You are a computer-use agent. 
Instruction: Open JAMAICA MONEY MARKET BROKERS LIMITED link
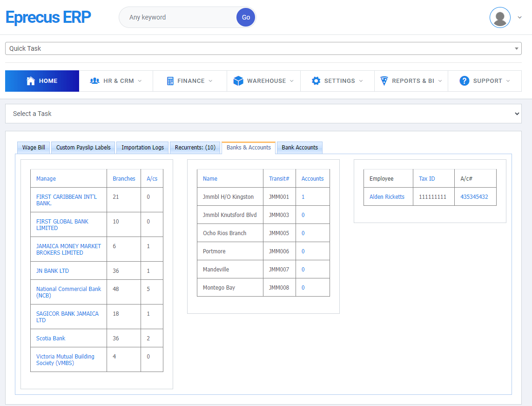tap(68, 250)
